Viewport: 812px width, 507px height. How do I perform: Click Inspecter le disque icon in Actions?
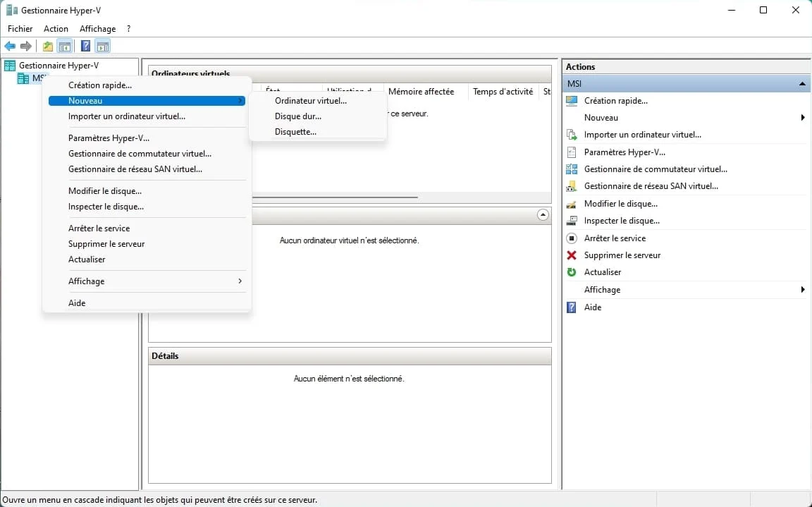click(572, 221)
